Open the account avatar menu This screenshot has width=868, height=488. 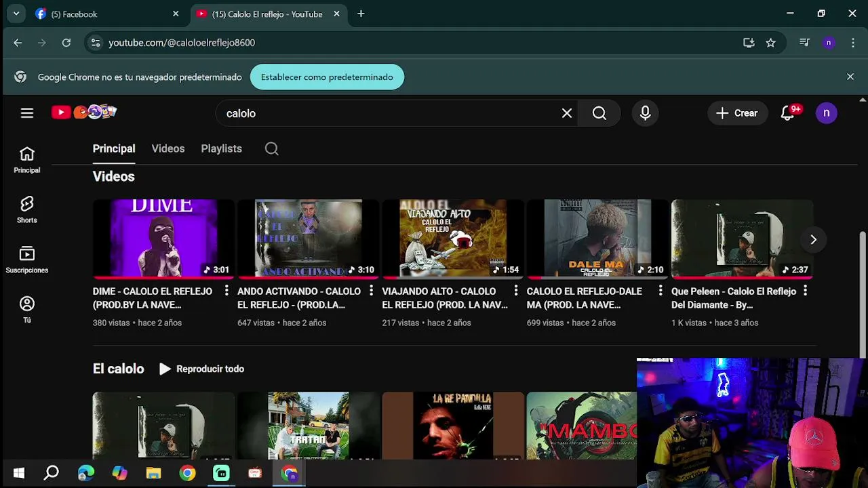point(826,113)
